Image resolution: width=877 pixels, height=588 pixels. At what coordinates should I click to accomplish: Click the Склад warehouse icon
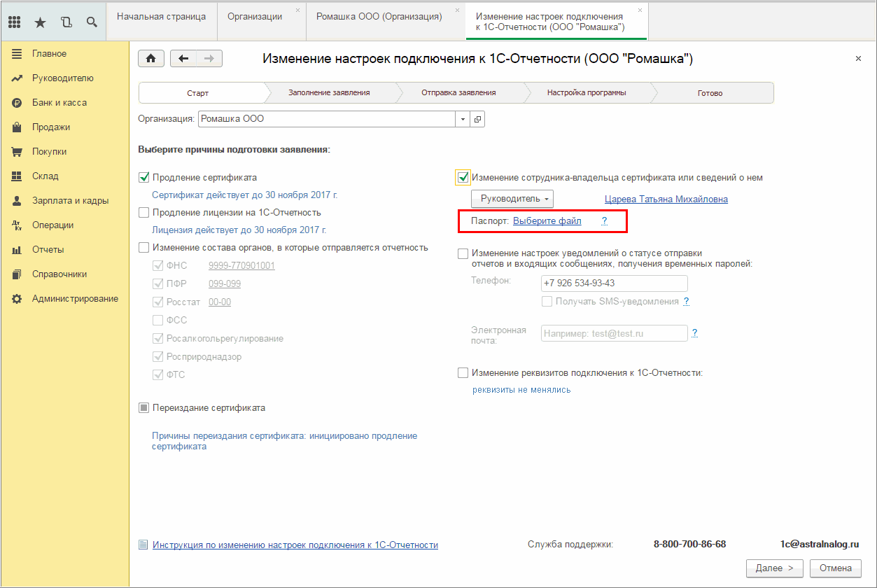17,176
